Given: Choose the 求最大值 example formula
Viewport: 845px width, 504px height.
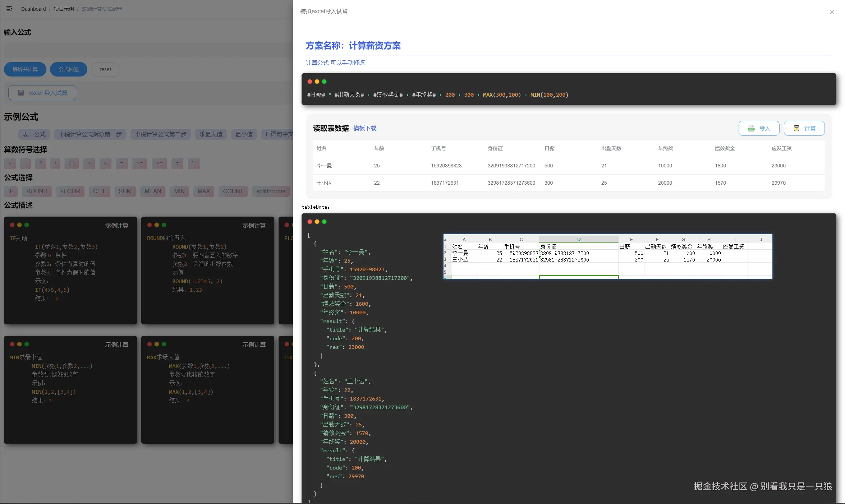Looking at the screenshot, I should tap(211, 134).
